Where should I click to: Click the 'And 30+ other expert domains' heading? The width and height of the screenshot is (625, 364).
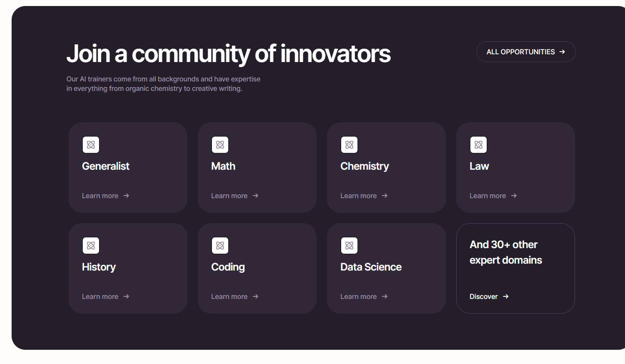(x=506, y=252)
